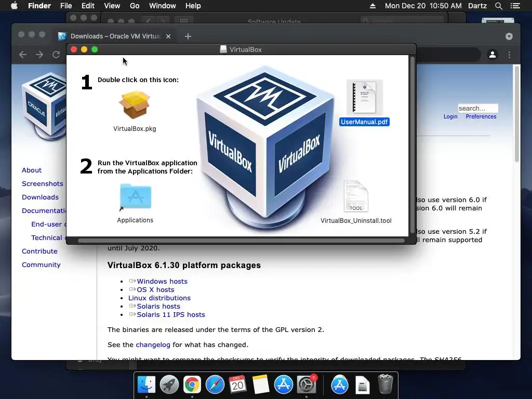Screen dimensions: 532x399
Task: Close the Downloads – Oracle VM VirtualBox tab
Action: point(168,36)
